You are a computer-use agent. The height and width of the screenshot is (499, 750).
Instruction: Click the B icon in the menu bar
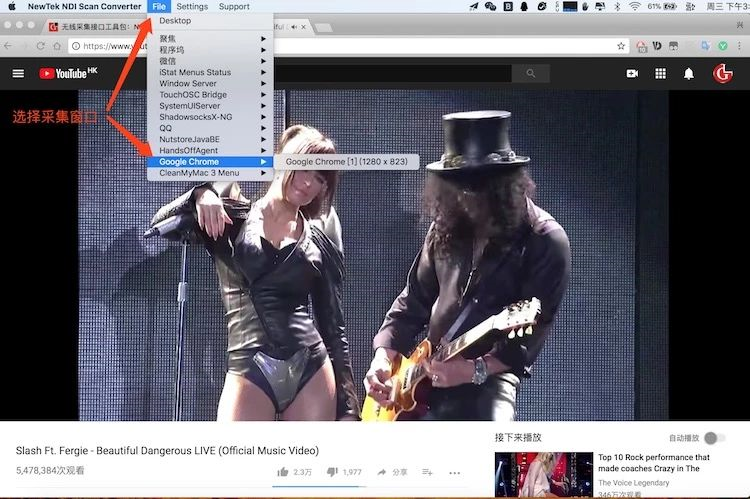[508, 6]
